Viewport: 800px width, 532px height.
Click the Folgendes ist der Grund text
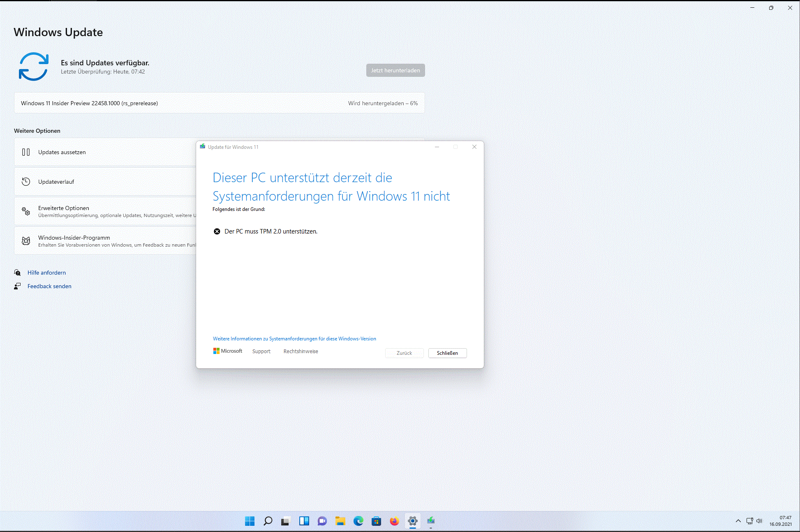[x=239, y=209]
